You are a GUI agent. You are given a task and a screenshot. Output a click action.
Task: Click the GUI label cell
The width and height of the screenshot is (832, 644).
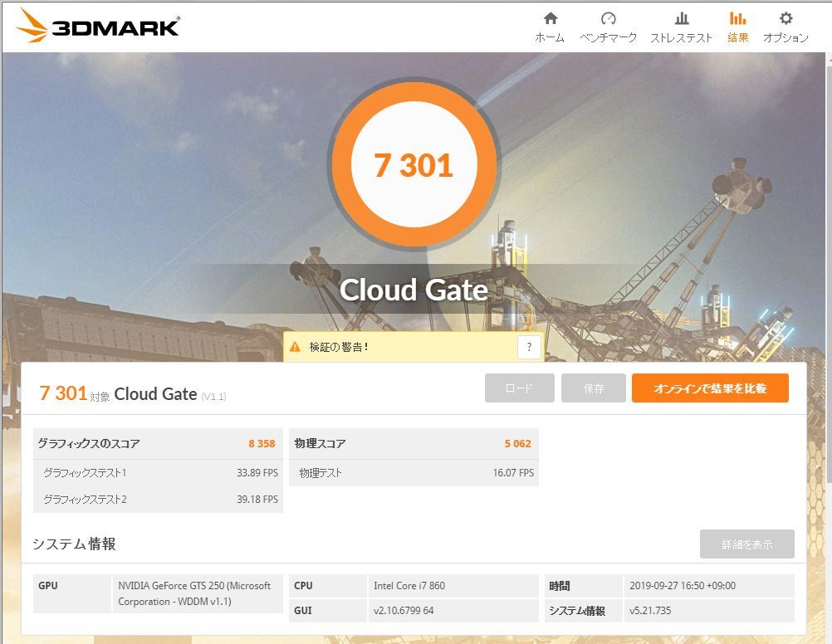pyautogui.click(x=327, y=611)
